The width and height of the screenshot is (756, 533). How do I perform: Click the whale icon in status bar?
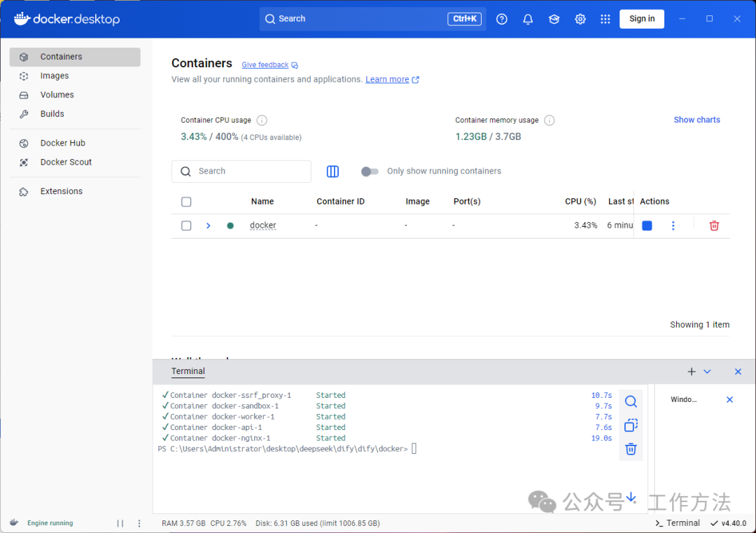coord(14,523)
